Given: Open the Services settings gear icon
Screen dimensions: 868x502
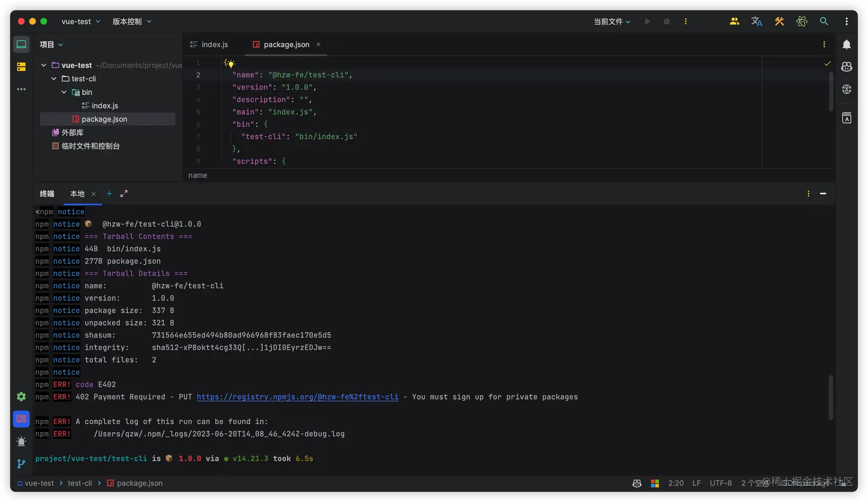Looking at the screenshot, I should [x=21, y=396].
